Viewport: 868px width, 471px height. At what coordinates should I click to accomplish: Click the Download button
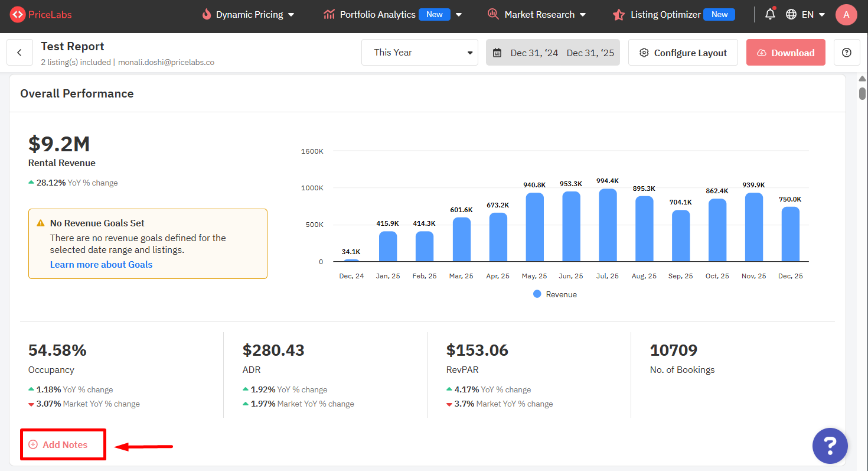785,53
